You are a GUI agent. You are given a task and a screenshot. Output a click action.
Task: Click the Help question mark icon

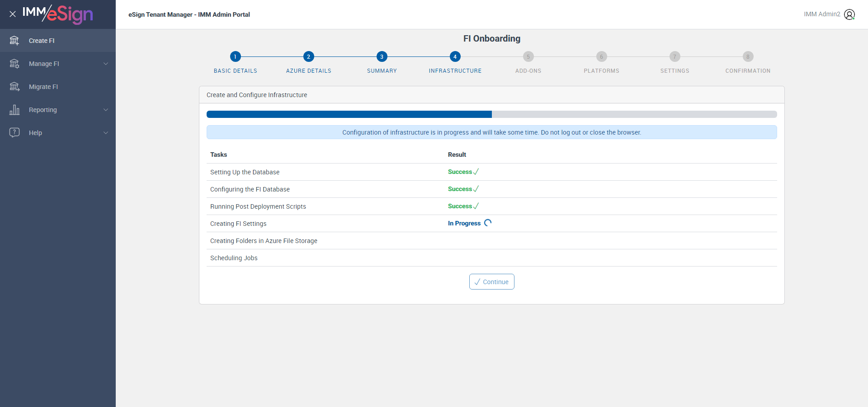[x=14, y=132]
